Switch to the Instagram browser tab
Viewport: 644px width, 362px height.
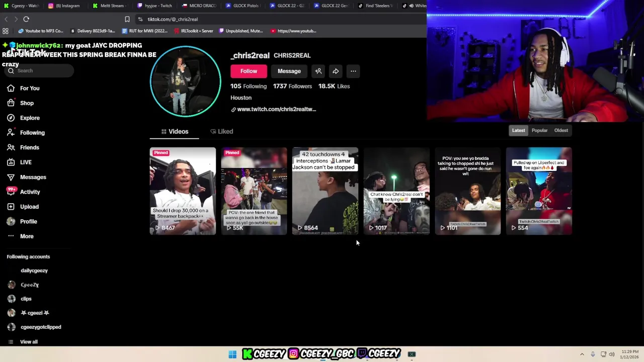(64, 6)
